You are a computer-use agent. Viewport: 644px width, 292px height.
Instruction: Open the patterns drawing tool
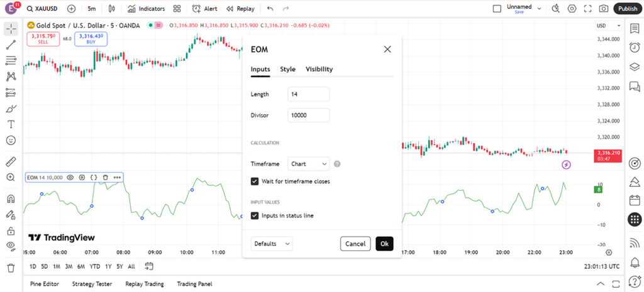[11, 76]
